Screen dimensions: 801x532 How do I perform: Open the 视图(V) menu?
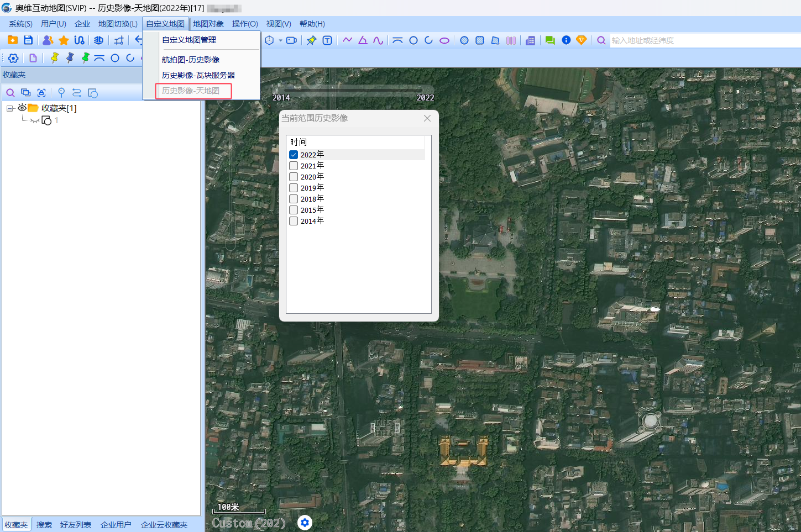click(279, 24)
